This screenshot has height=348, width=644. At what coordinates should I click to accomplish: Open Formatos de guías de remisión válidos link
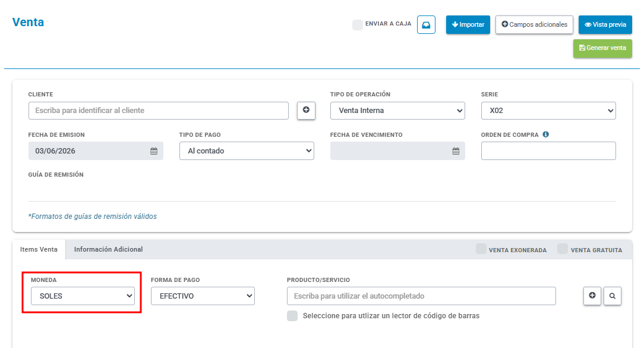pyautogui.click(x=93, y=217)
